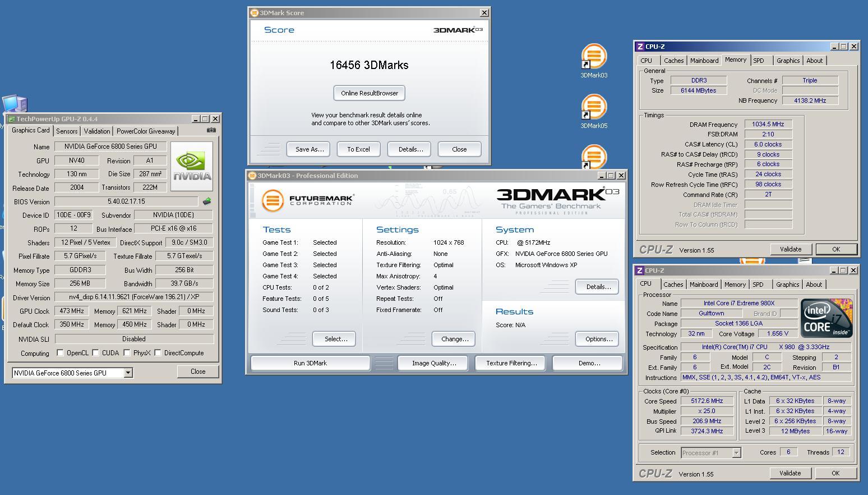
Task: Click the NVIDIA logo in GPU-Z
Action: pos(192,167)
